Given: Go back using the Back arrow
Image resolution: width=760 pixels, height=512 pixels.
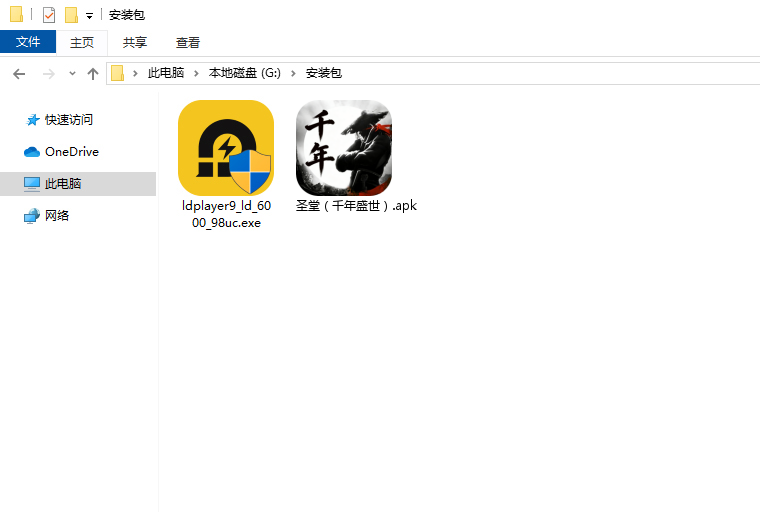Looking at the screenshot, I should pyautogui.click(x=19, y=73).
